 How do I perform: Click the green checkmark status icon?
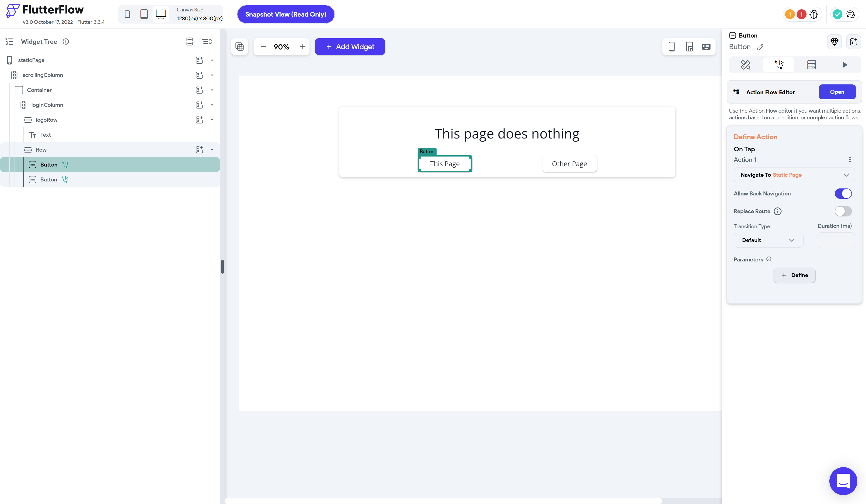click(x=838, y=14)
